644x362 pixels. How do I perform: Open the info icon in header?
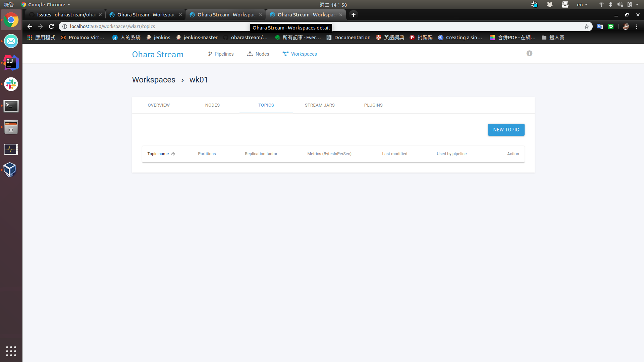point(529,54)
